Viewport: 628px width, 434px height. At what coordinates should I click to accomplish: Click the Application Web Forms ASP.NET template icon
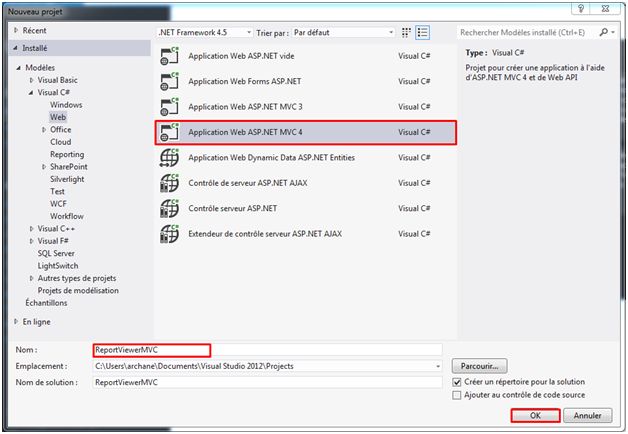169,81
